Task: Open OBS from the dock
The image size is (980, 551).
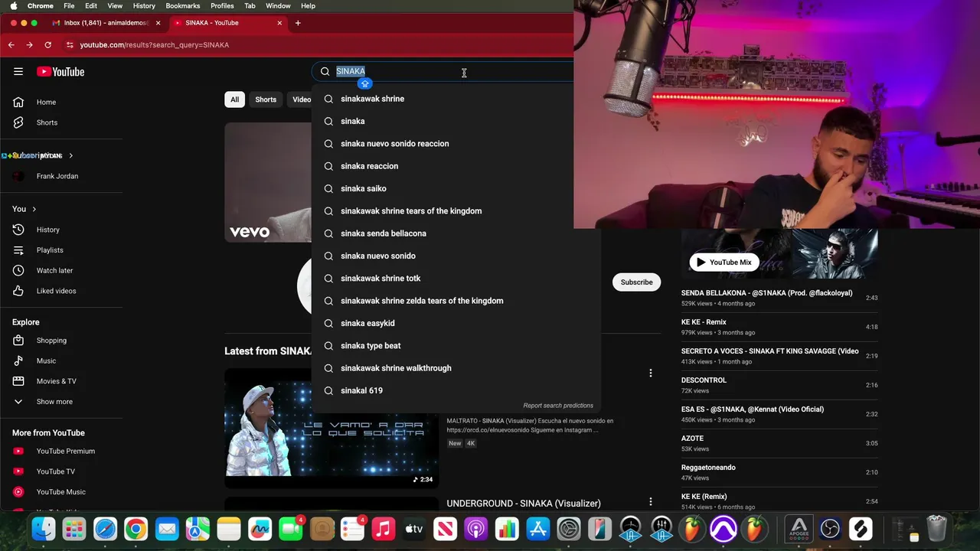Action: tap(830, 529)
